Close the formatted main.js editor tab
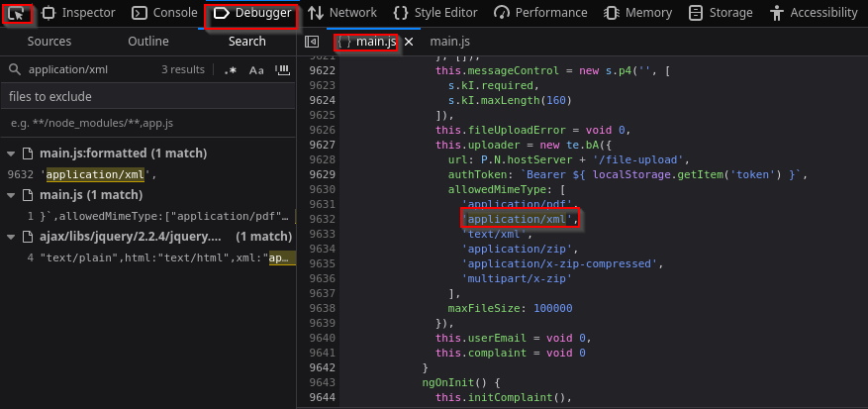Viewport: 868px width, 409px height. point(409,43)
